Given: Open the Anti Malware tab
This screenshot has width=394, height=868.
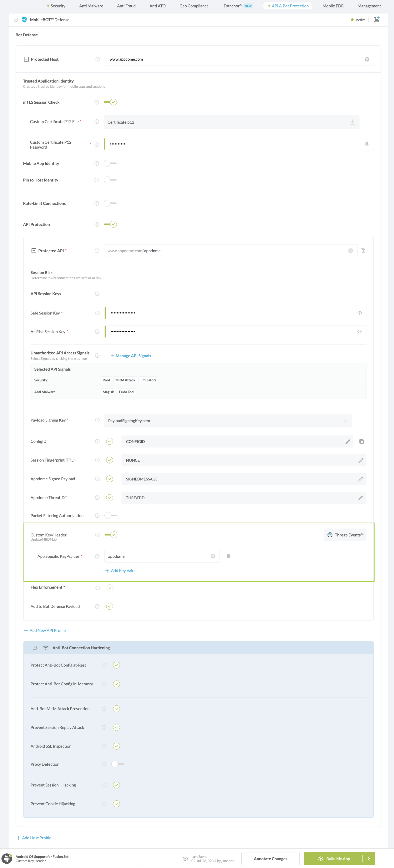Looking at the screenshot, I should pos(91,6).
